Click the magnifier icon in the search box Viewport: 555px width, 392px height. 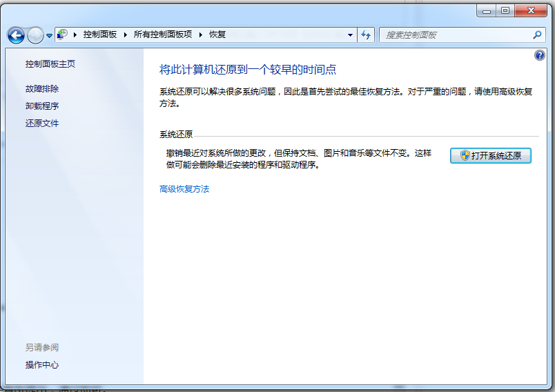537,35
